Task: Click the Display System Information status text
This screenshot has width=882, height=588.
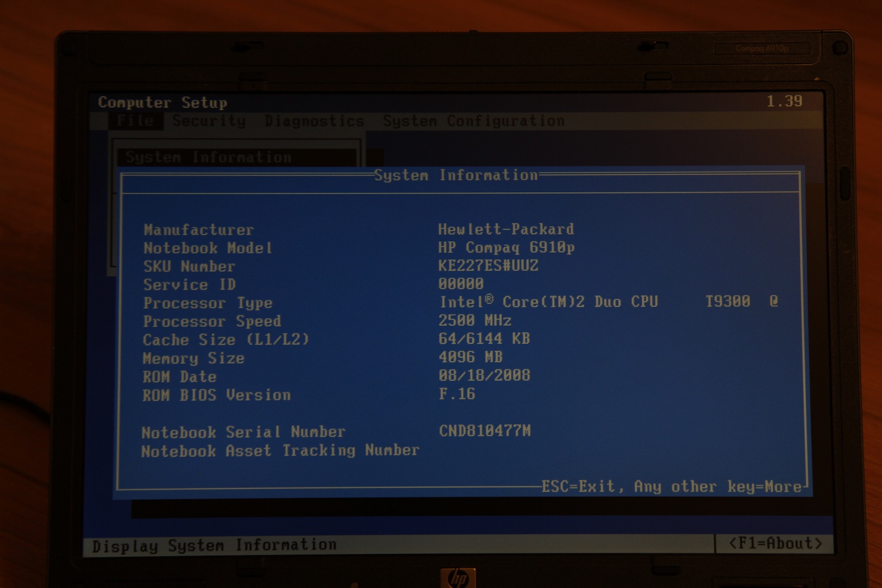Action: click(x=214, y=545)
